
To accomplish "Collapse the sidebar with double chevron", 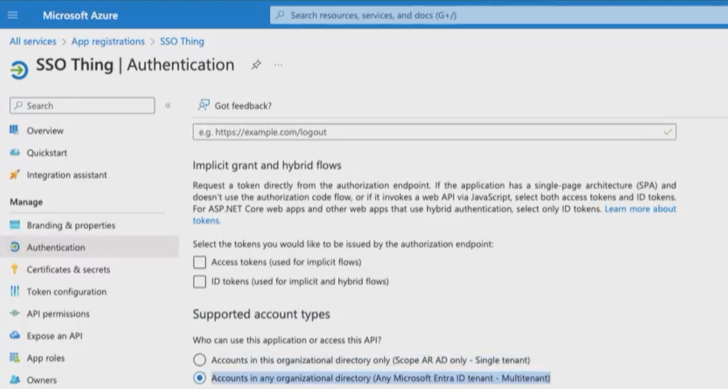I will 168,105.
